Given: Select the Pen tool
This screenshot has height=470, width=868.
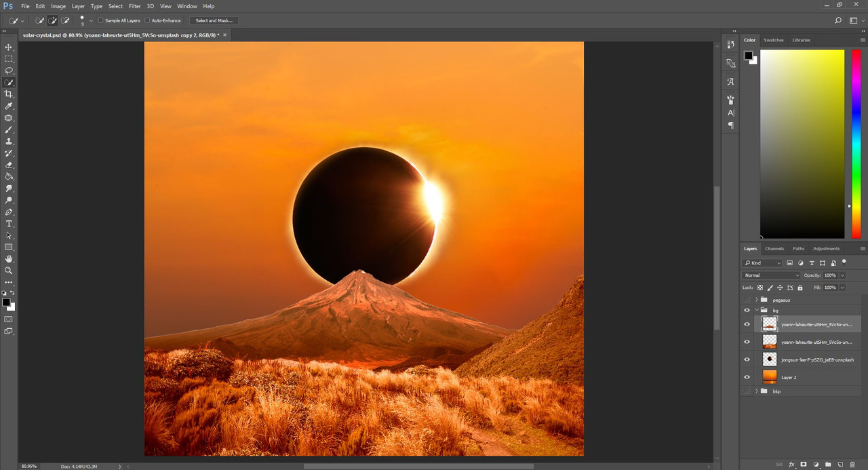Looking at the screenshot, I should (x=9, y=212).
